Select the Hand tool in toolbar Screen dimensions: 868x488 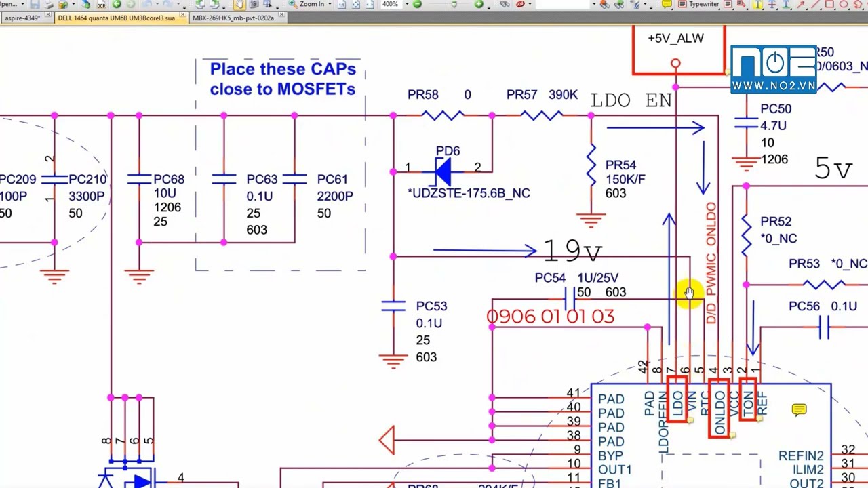[x=239, y=4]
